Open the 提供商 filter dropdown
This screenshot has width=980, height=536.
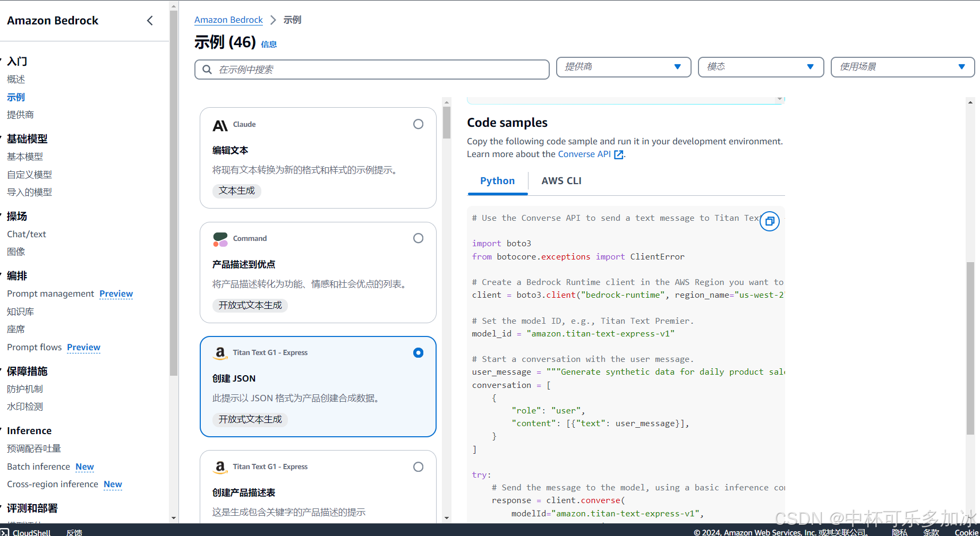pos(624,67)
